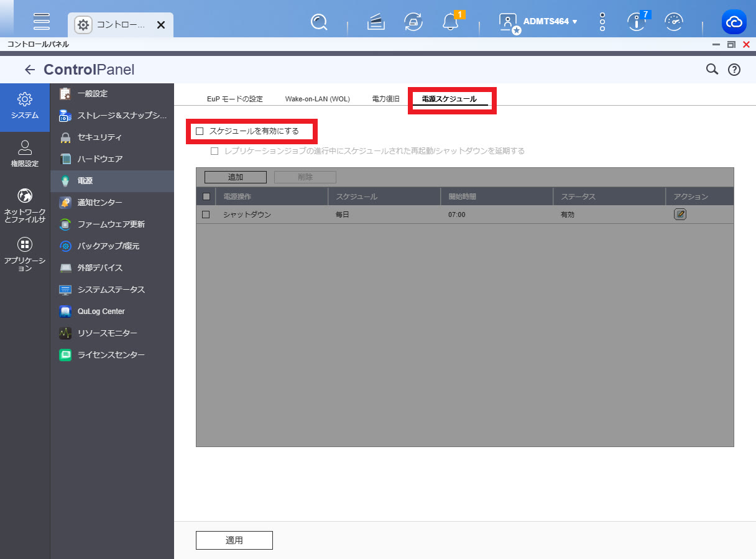Open the main hamburger menu
The image size is (756, 559).
[42, 22]
